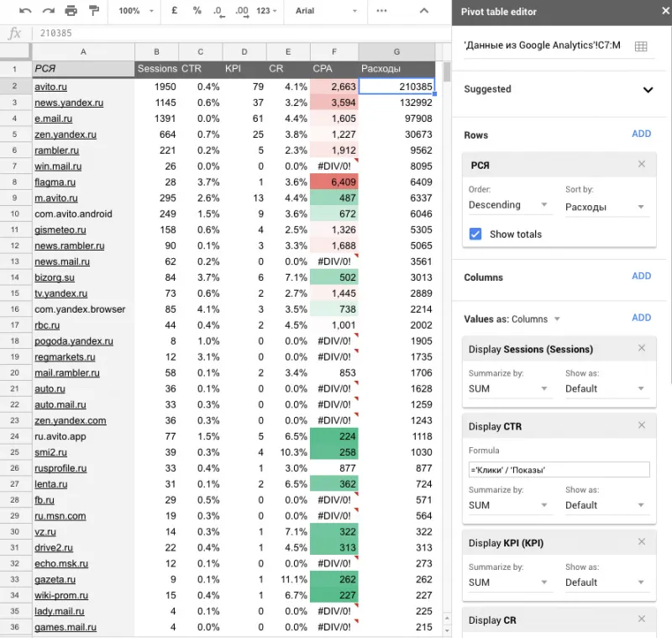
Task: Expand the Suggested section chevron
Action: point(648,90)
